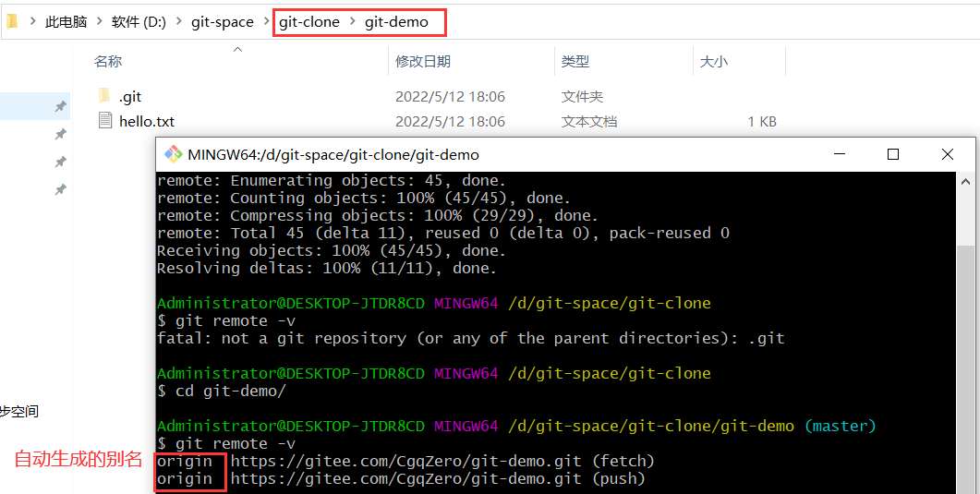This screenshot has width=980, height=494.
Task: Click (master) branch label in prompt
Action: click(840, 427)
